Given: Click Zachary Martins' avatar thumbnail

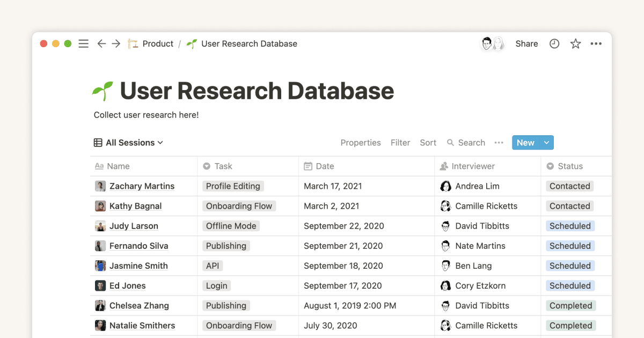Looking at the screenshot, I should click(x=100, y=186).
